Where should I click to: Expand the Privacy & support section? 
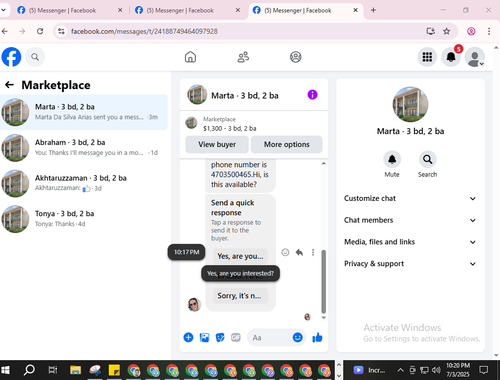pyautogui.click(x=410, y=264)
